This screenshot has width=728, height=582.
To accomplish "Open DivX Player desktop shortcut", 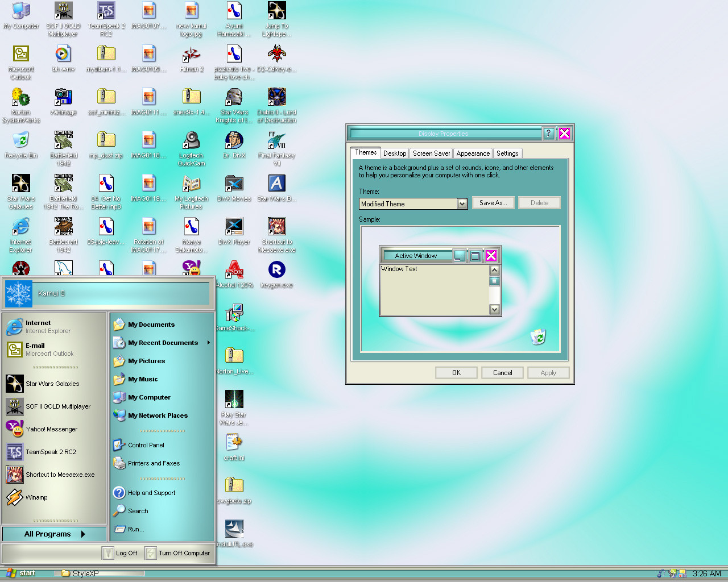I will point(234,231).
